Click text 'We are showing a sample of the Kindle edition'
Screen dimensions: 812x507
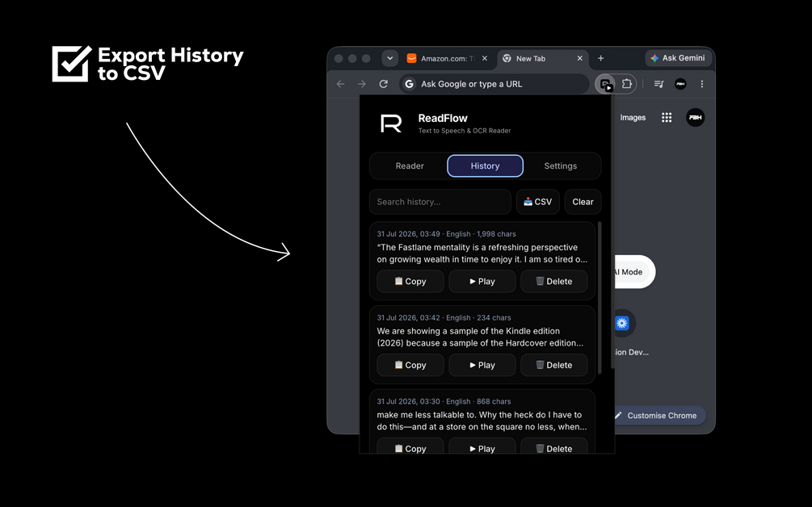click(x=468, y=331)
